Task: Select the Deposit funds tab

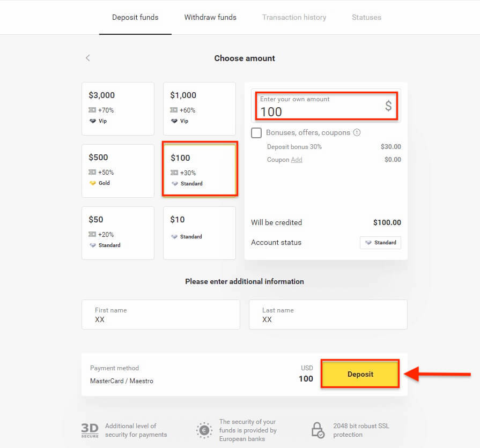Action: (x=135, y=17)
